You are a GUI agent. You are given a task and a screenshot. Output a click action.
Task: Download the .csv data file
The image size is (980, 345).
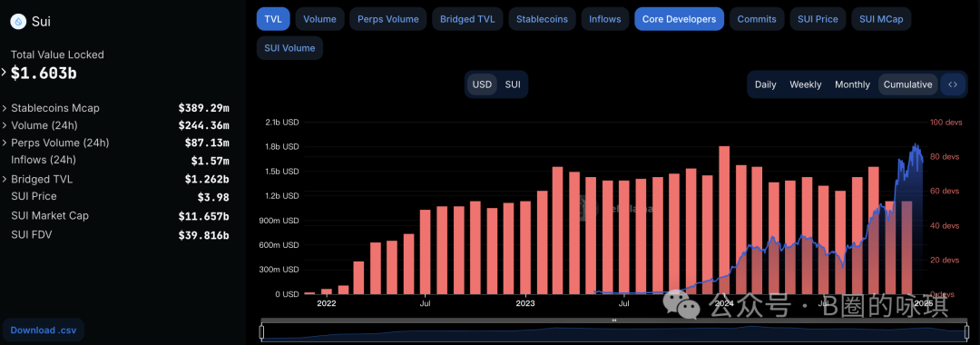(44, 330)
